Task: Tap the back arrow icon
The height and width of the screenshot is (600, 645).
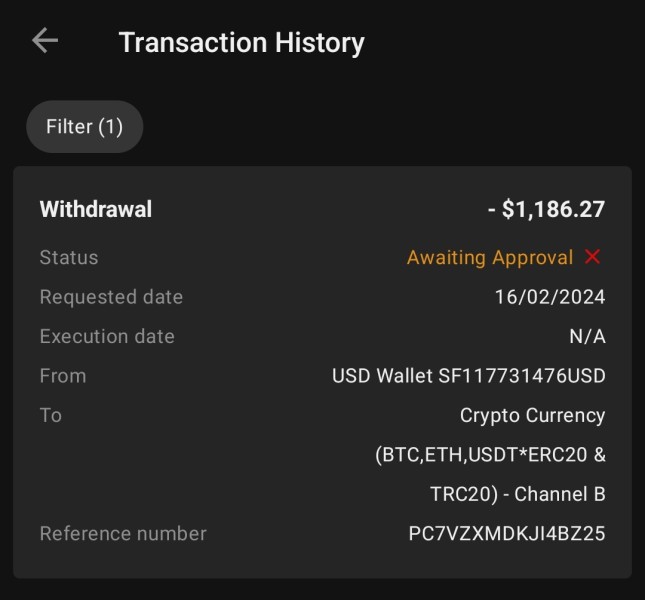Action: 45,40
